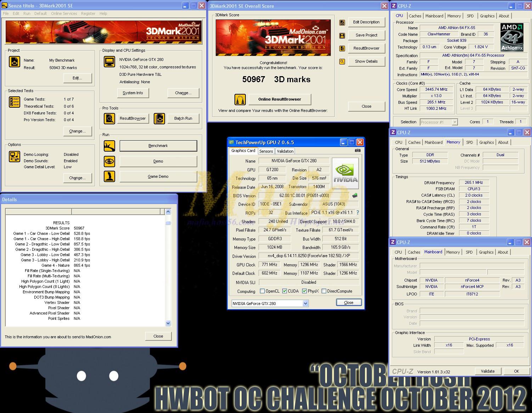Screen dimensions: 532x413
Task: Click the BIOS save chip icon in GPU-Z
Action: tap(355, 196)
